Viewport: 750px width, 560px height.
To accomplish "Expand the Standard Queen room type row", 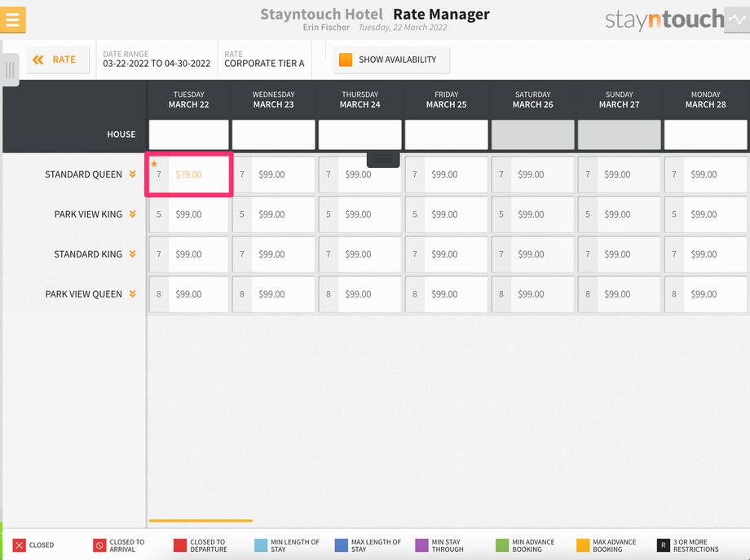I will pyautogui.click(x=133, y=174).
